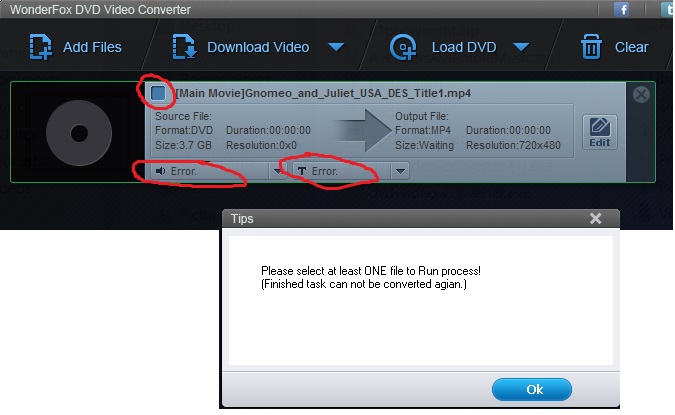Check the box beside Gnomeo_and_Juliet file
Viewport: 675px width, 415px height.
(x=158, y=93)
